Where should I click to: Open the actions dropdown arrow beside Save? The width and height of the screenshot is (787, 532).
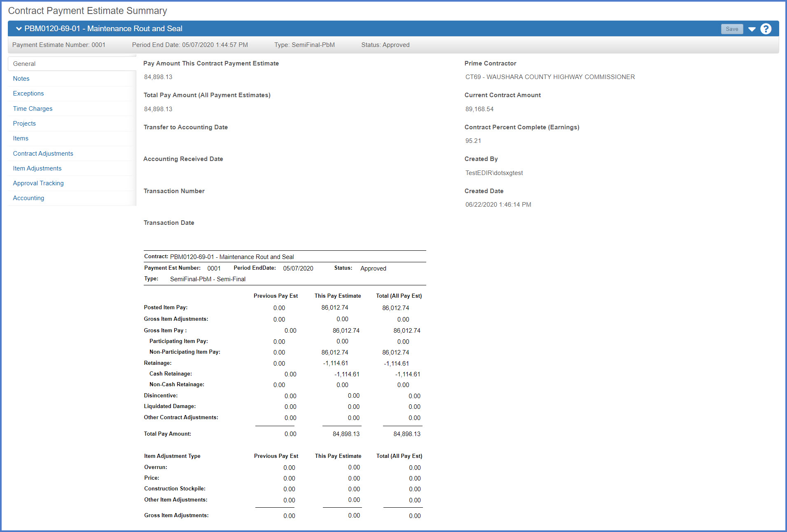752,29
